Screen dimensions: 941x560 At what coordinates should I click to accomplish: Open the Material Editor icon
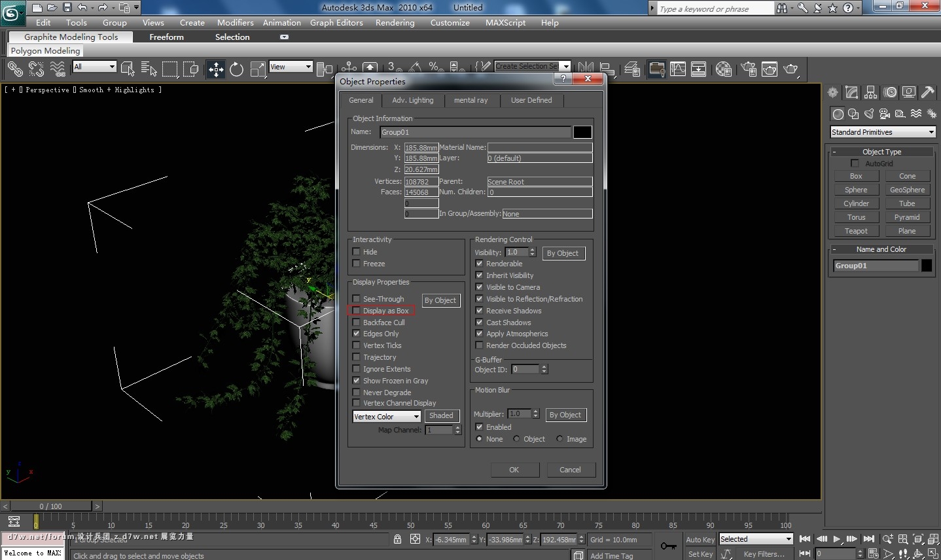coord(723,69)
